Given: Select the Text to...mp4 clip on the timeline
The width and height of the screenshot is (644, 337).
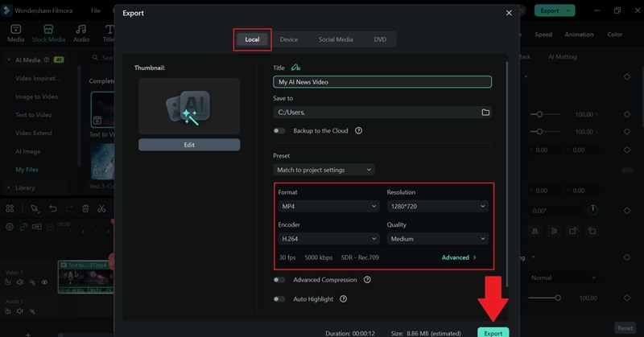Looking at the screenshot, I should (86, 277).
